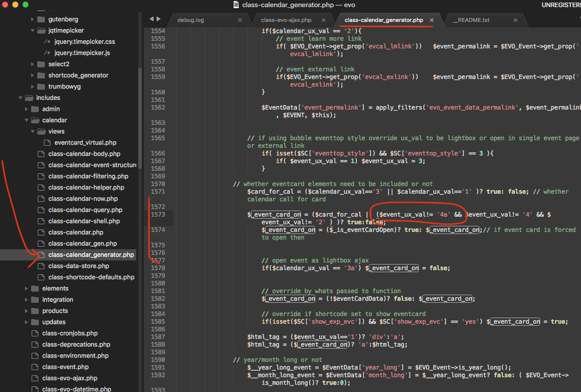Viewport: 581px width, 392px height.
Task: Open jquery.timepicker.js file
Action: point(82,53)
